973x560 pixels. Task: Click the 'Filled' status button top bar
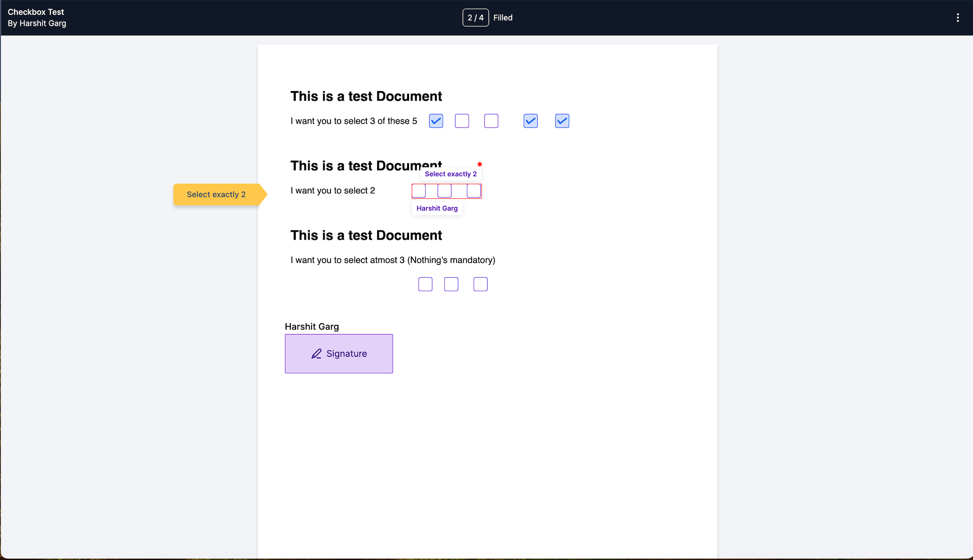point(503,17)
